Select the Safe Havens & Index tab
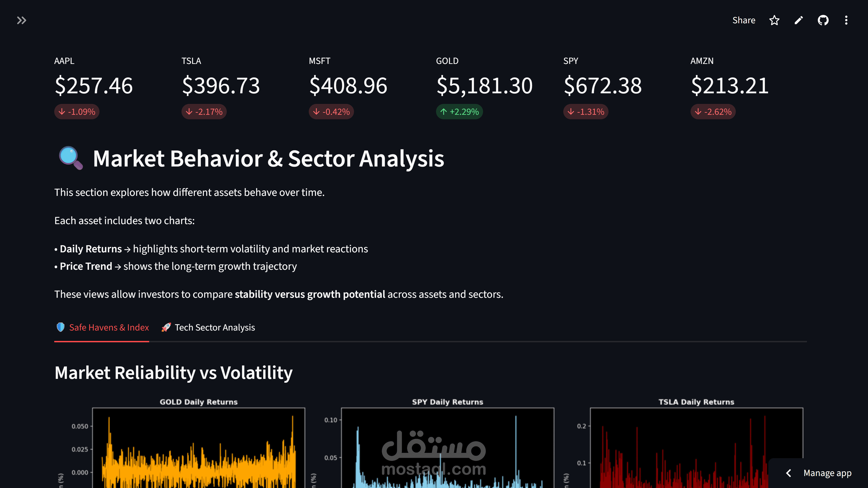Image resolution: width=868 pixels, height=488 pixels. 109,327
